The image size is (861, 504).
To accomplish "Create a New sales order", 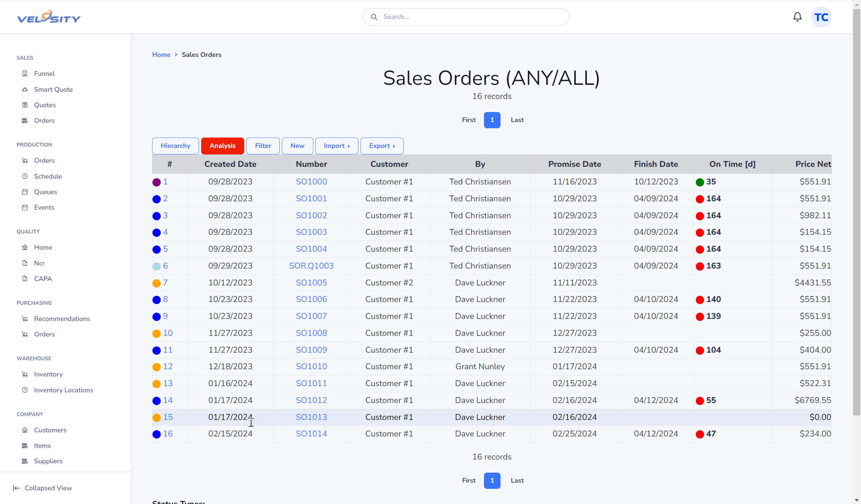I will click(x=297, y=146).
